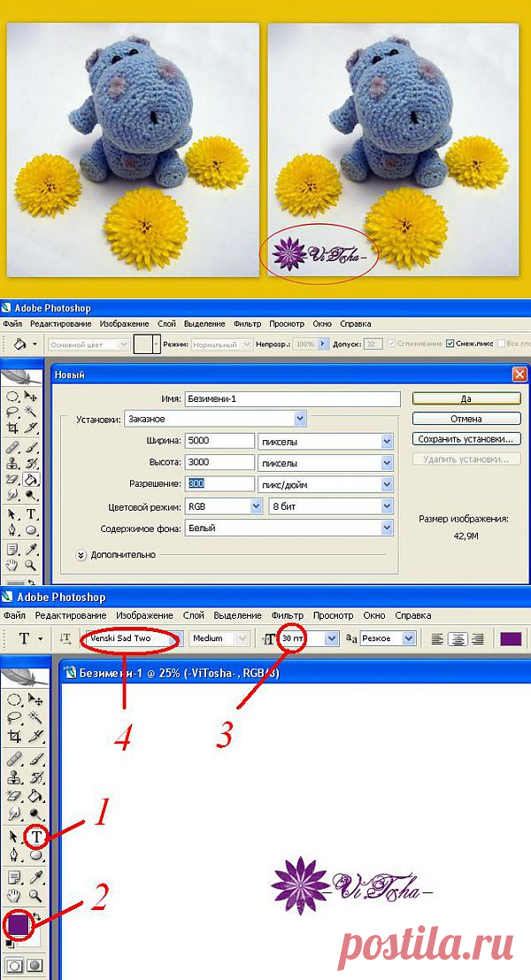
Task: Select the Path Selection arrow tool in the Безимени-1 window
Action: click(13, 837)
